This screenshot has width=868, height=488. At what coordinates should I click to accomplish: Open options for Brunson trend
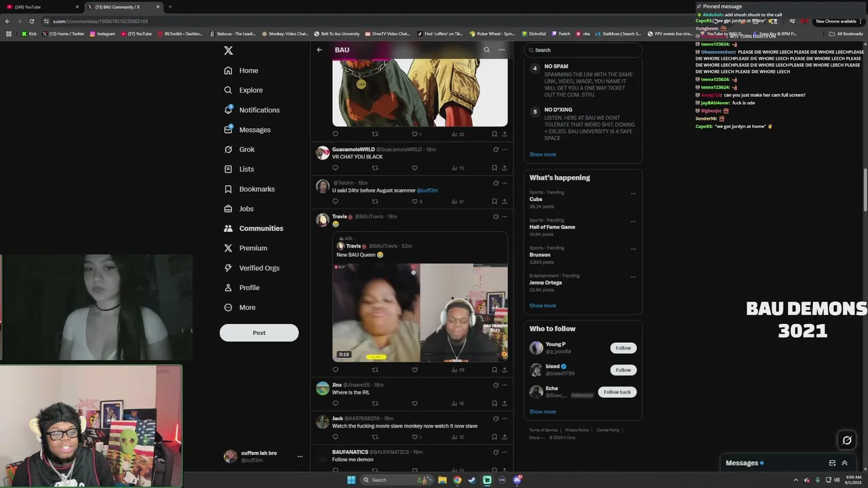(x=633, y=249)
